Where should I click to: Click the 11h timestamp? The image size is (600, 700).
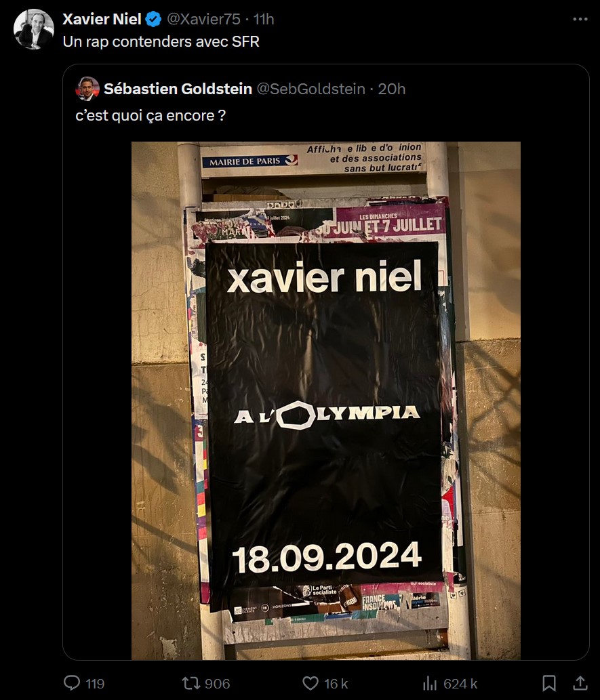[x=264, y=19]
